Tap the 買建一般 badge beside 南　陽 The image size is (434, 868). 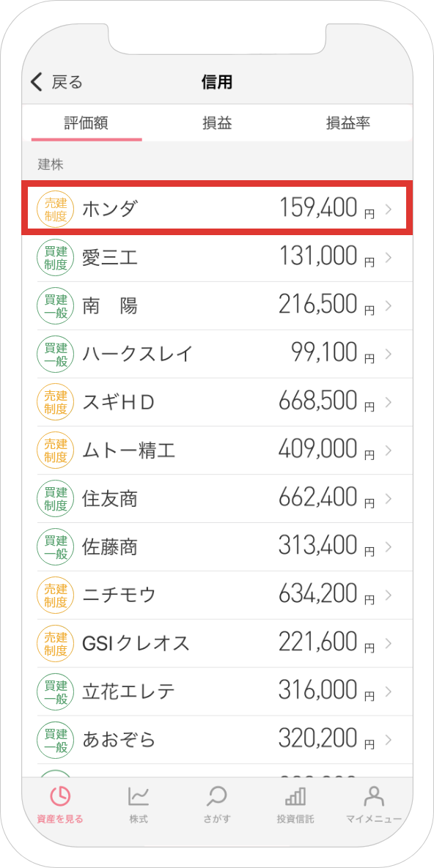(56, 305)
